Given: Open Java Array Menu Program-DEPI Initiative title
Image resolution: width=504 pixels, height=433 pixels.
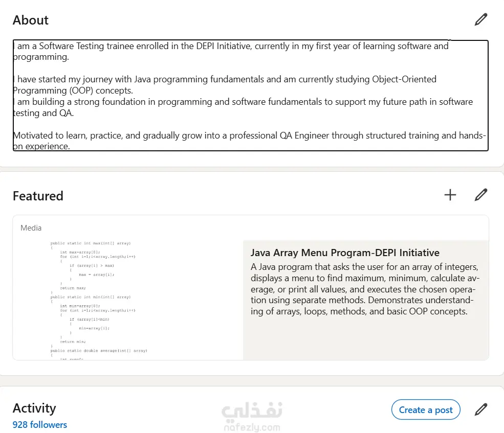Looking at the screenshot, I should [x=345, y=253].
